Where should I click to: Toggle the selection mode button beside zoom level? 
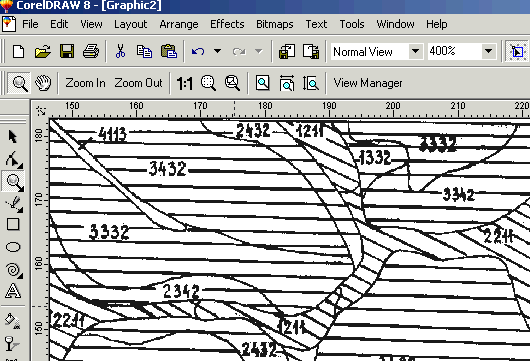517,51
